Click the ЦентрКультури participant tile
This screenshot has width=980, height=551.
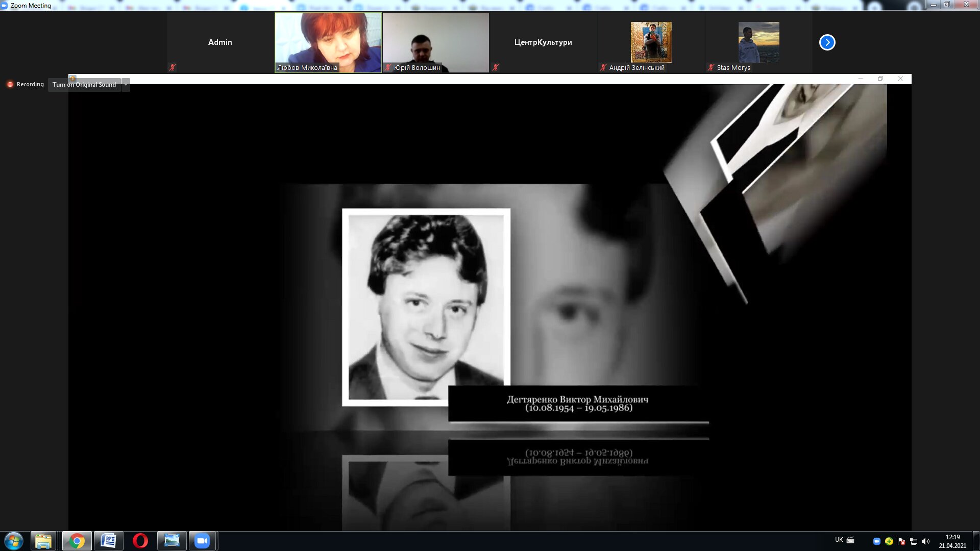tap(543, 42)
